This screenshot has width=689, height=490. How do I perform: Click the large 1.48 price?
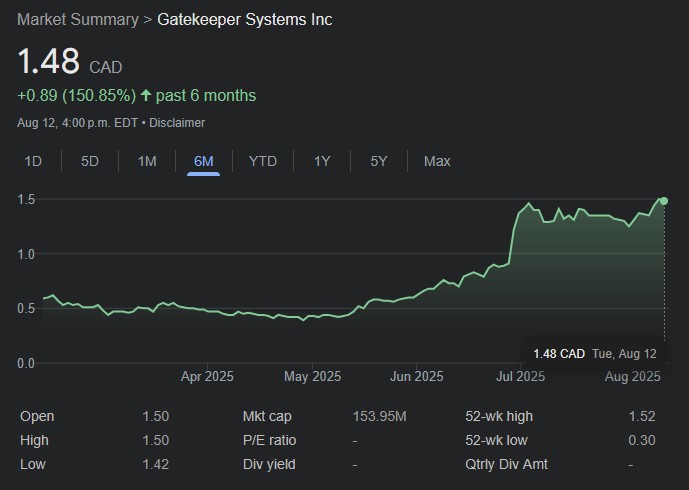coord(48,61)
